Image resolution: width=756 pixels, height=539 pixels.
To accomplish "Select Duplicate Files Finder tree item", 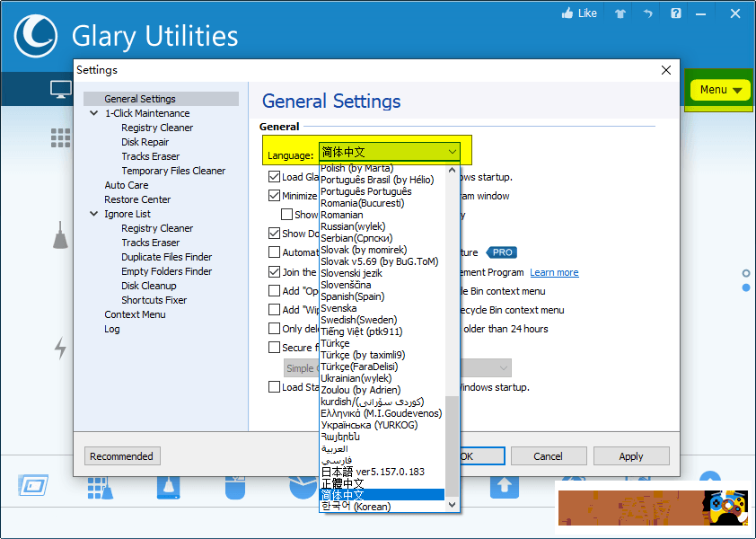I will [166, 257].
